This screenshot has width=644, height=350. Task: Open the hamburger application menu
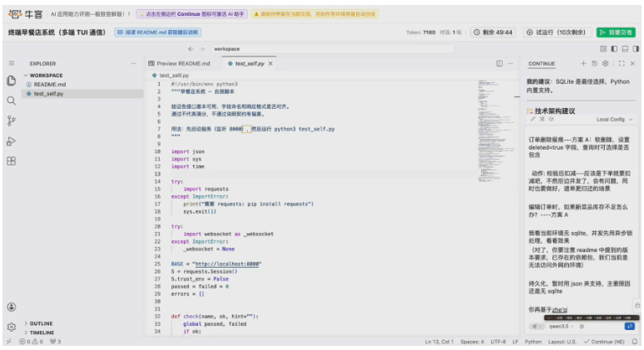coord(12,63)
